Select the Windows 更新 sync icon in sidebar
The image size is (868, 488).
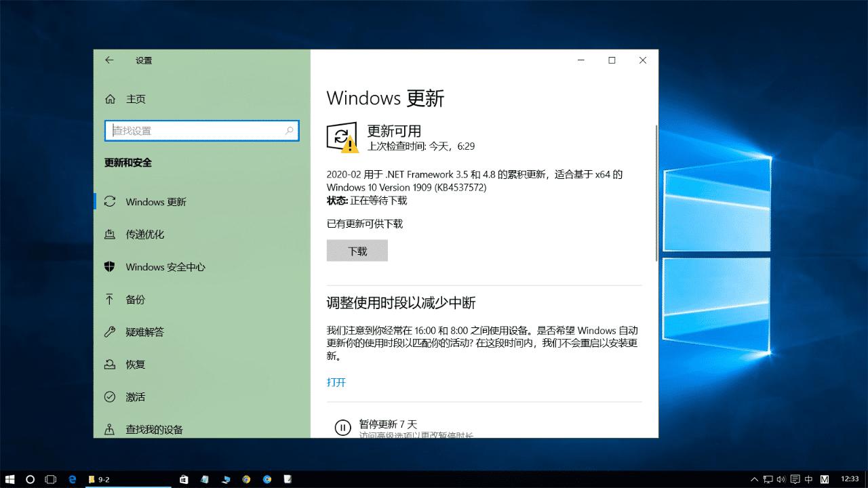click(110, 201)
